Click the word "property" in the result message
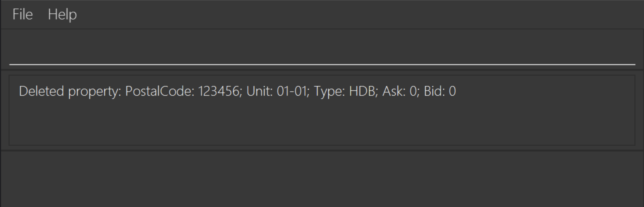Screen dimensions: 644x207 point(93,92)
